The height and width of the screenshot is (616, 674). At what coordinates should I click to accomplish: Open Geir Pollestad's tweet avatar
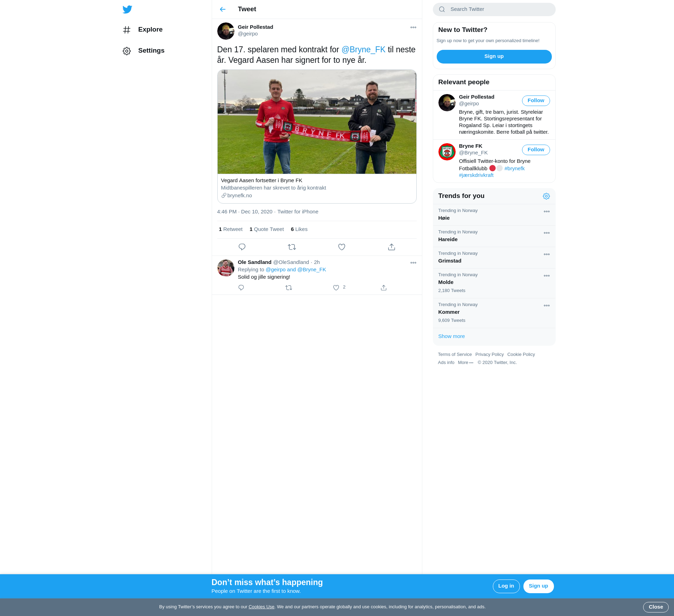226,31
